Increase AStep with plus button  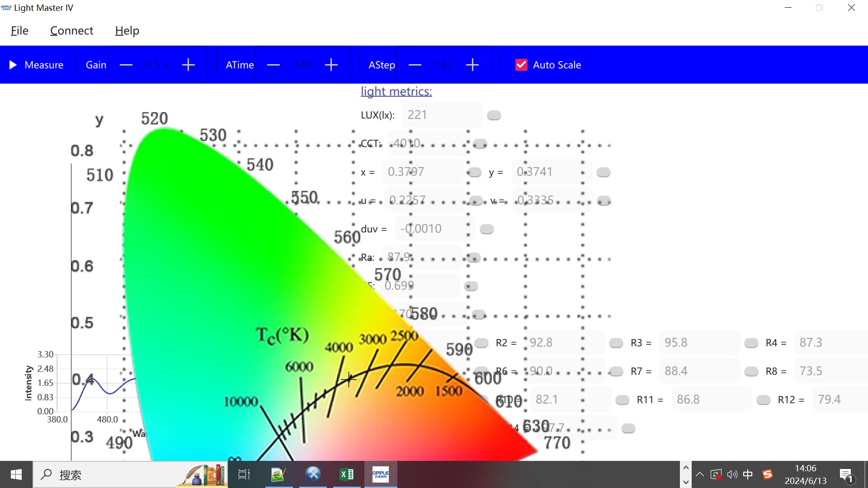tap(472, 65)
